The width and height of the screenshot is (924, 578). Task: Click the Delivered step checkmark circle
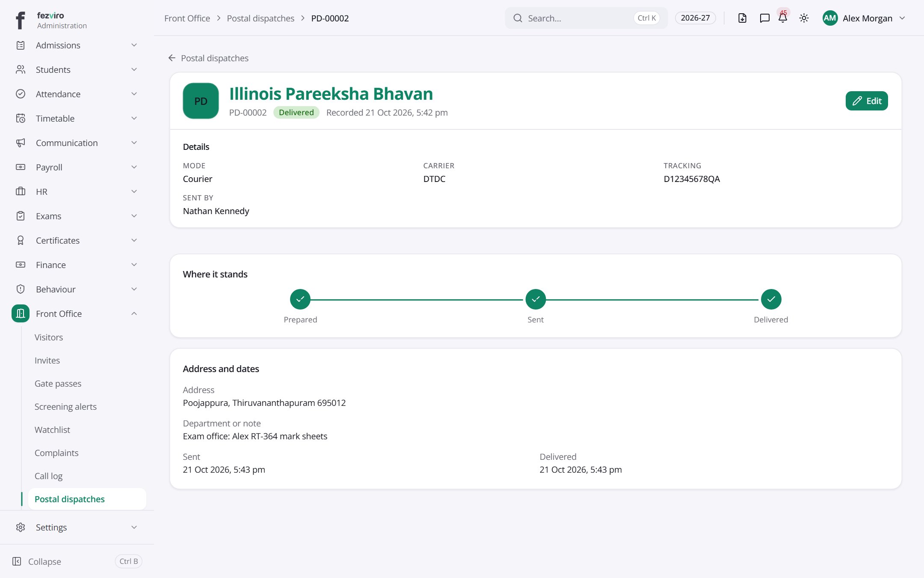coord(771,299)
